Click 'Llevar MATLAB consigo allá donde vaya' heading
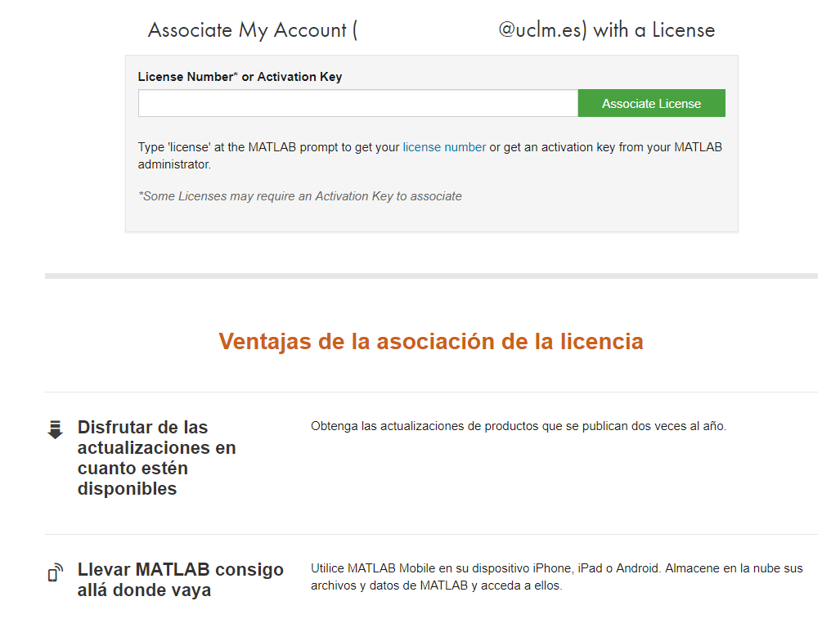Screen dimensions: 840x628 (x=181, y=579)
